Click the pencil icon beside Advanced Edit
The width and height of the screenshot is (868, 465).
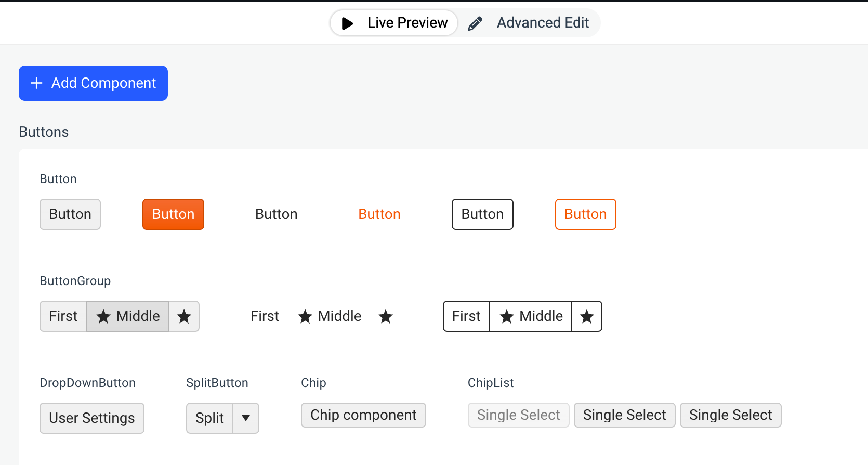(x=475, y=23)
